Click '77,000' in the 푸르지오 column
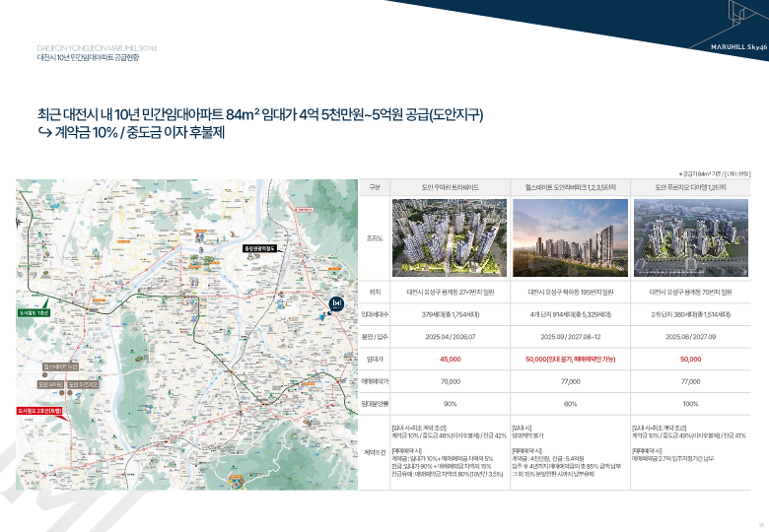 coord(690,381)
